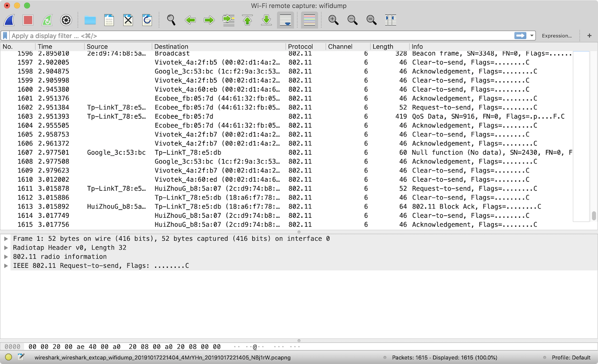The height and width of the screenshot is (364, 598).
Task: Edit capture file properties from status bar
Action: (21, 357)
